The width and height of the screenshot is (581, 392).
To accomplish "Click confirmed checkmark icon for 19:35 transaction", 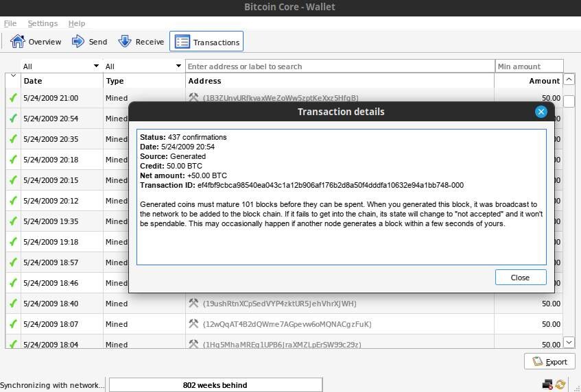I will point(13,221).
